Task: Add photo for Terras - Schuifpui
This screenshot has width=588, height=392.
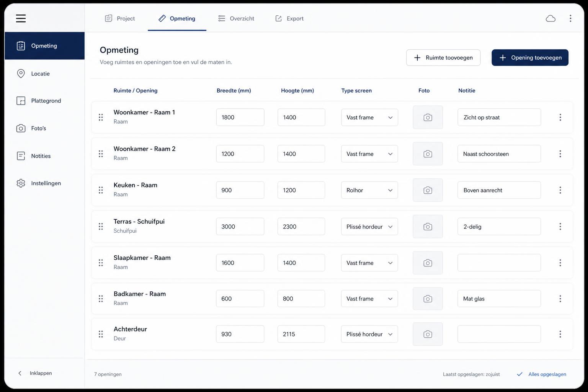Action: click(x=428, y=227)
